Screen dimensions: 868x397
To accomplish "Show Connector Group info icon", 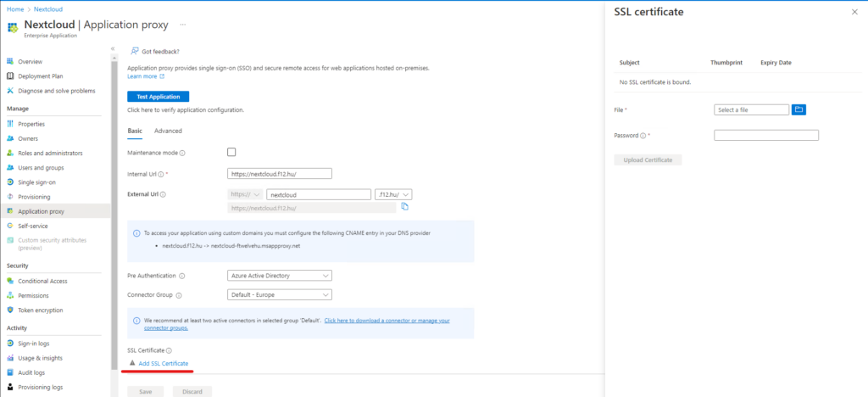I will (x=179, y=295).
